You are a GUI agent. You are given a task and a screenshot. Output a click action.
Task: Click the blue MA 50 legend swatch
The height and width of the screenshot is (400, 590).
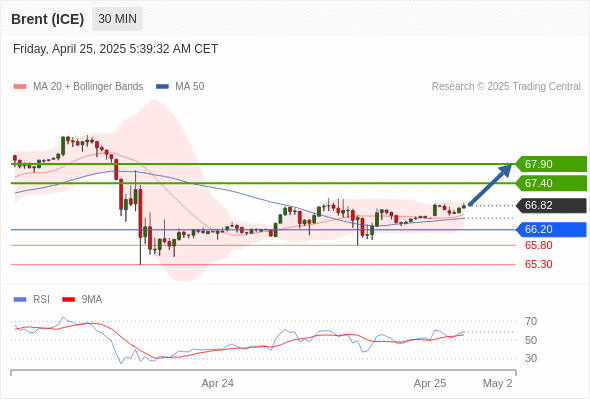(162, 87)
